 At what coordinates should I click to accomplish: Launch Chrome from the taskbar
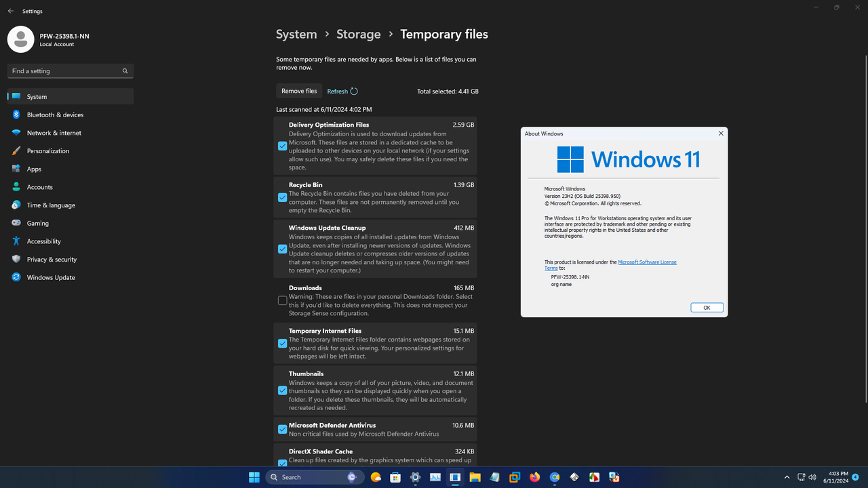[555, 477]
